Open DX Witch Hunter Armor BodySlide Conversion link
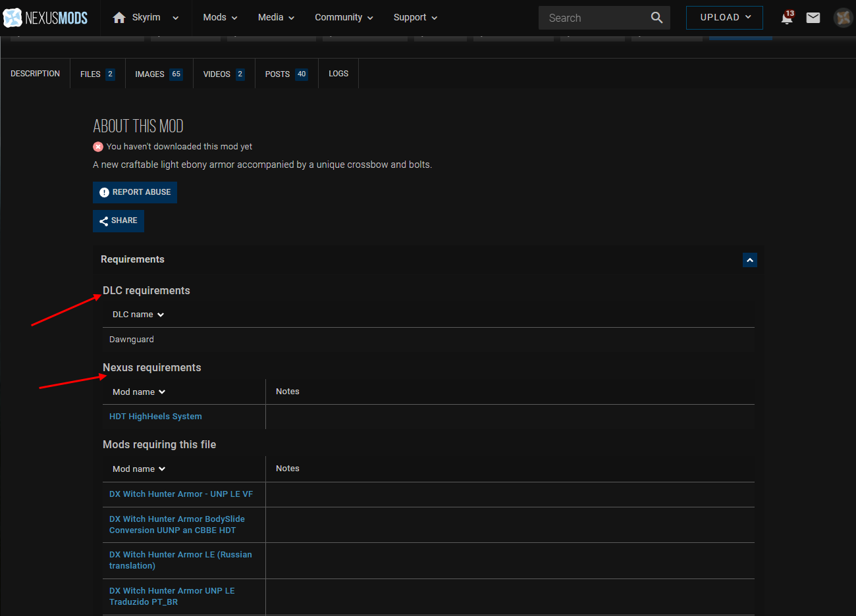The height and width of the screenshot is (616, 856). click(177, 525)
